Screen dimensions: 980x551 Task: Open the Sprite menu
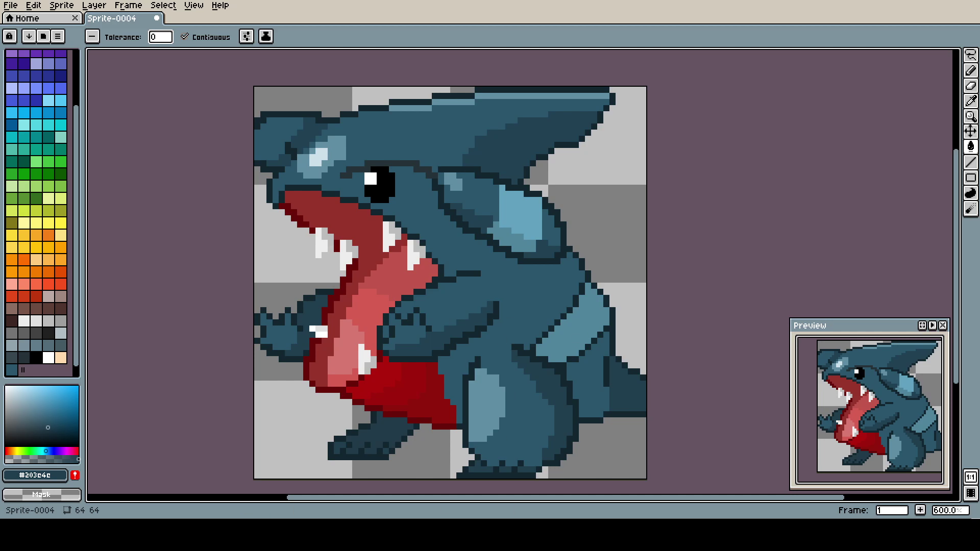tap(62, 5)
